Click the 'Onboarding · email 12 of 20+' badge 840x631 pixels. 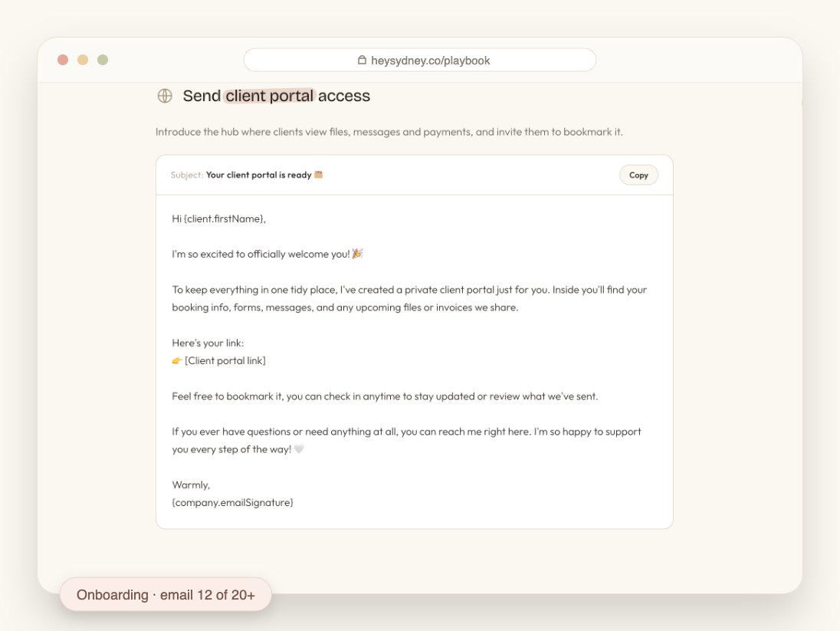pos(166,594)
